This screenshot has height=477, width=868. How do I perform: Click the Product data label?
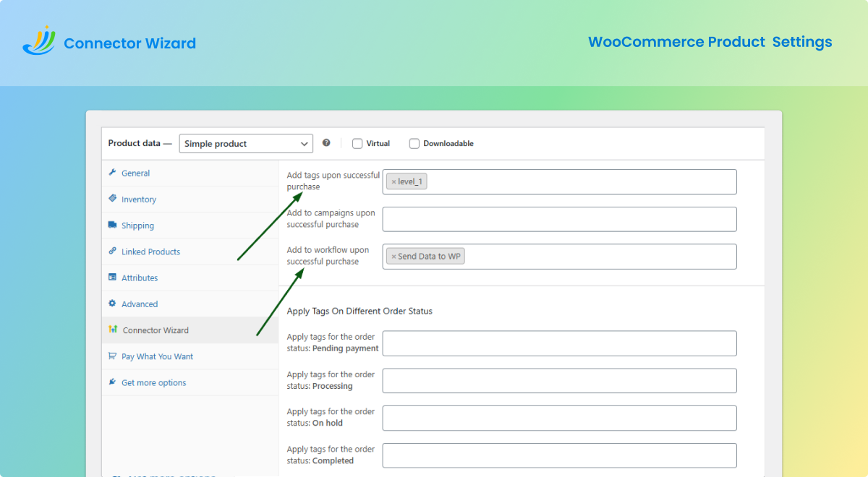point(140,143)
